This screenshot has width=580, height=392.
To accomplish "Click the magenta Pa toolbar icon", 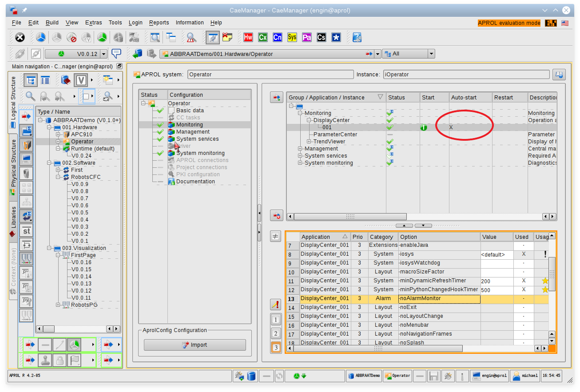I will coord(306,38).
